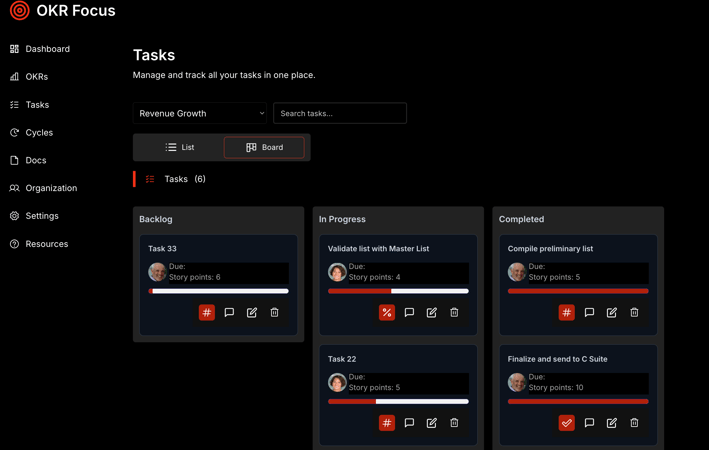Edit the Compile preliminary list task

612,313
